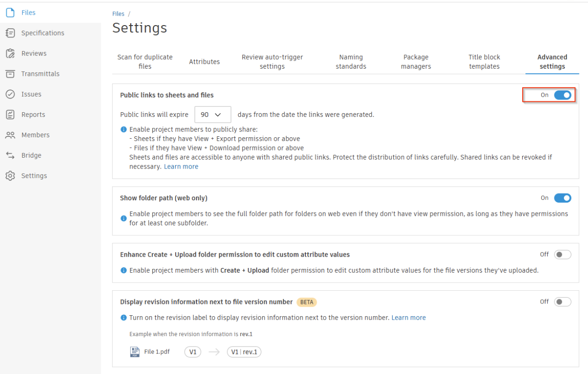Enable Enhance Create + Upload permission toggle
This screenshot has width=588, height=374.
coord(562,255)
